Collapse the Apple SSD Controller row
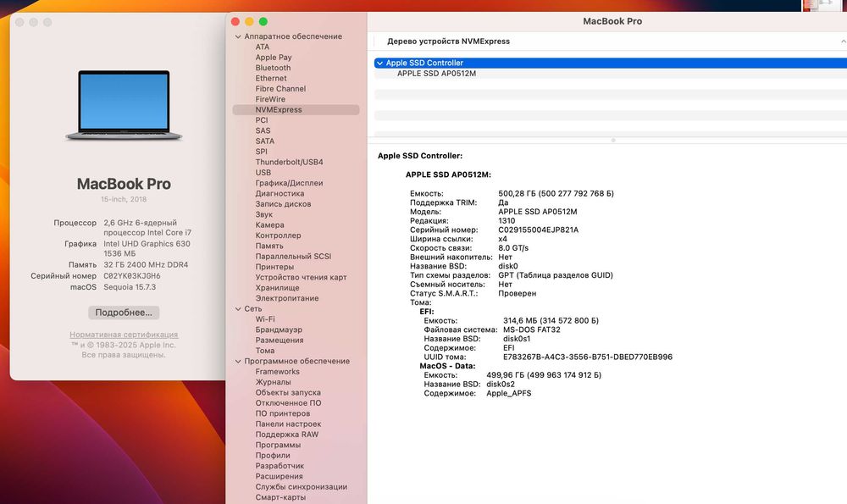This screenshot has height=504, width=847. click(x=379, y=64)
